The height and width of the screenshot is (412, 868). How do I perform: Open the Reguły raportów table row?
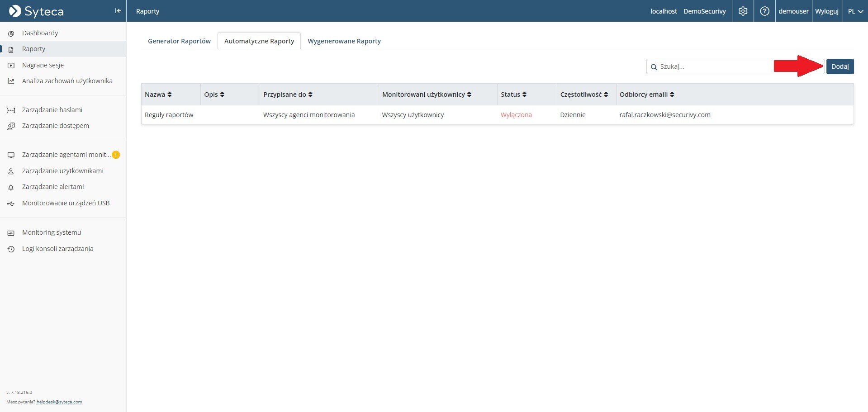tap(169, 115)
